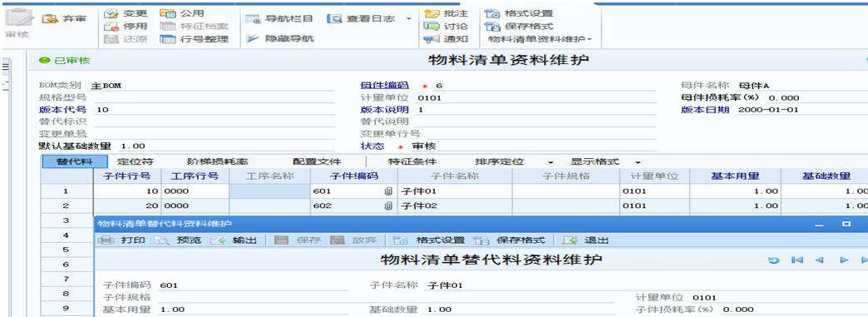The height and width of the screenshot is (317, 868).
Task: Switch to the 阶梯损耗率 tab
Action: pos(218,161)
